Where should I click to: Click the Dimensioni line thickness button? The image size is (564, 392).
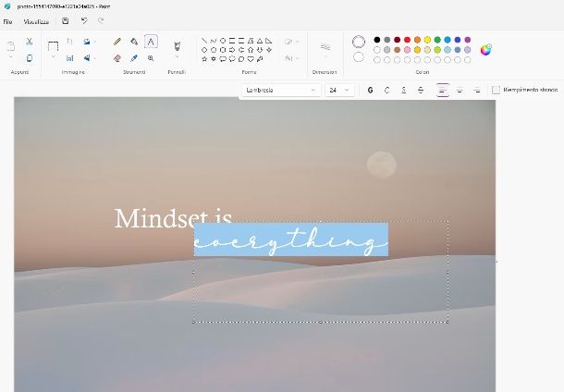coord(325,47)
